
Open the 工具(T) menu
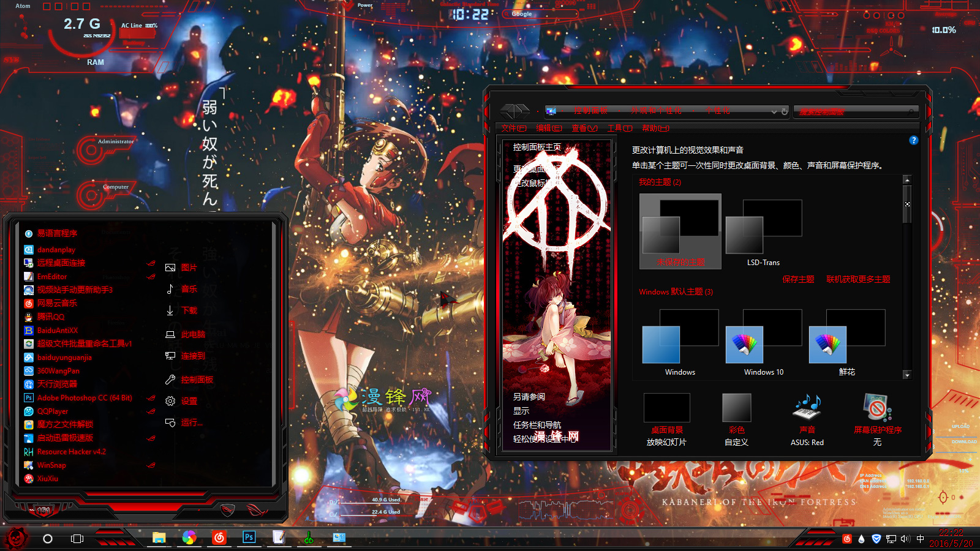pos(620,129)
